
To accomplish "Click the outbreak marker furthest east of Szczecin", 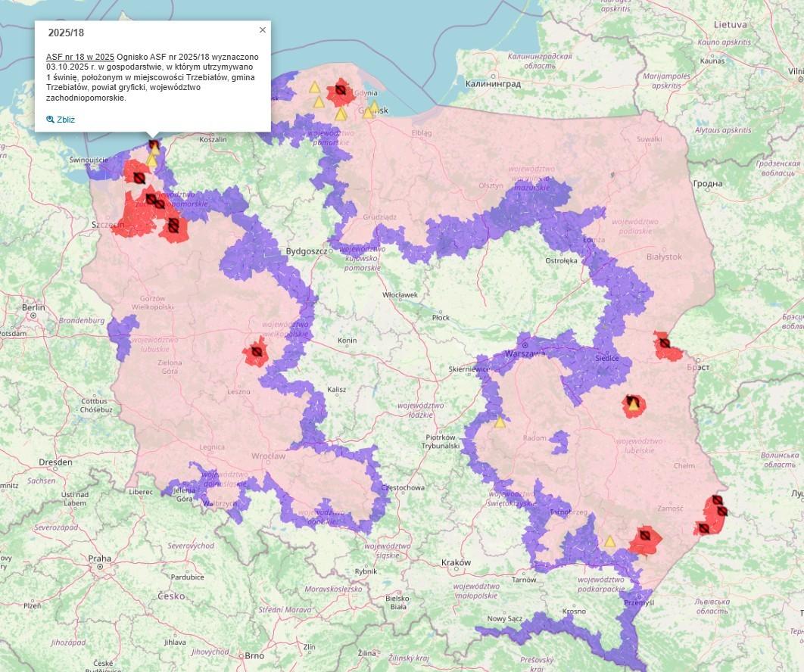I will (x=173, y=225).
